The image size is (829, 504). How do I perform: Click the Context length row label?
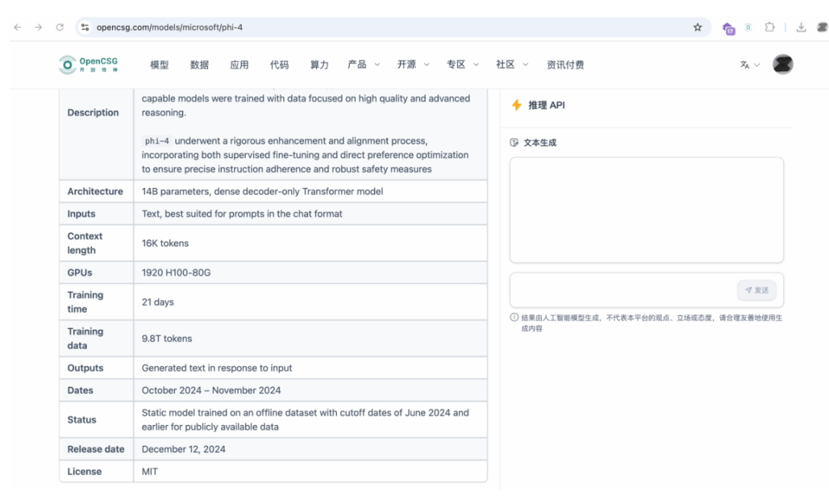click(x=85, y=243)
